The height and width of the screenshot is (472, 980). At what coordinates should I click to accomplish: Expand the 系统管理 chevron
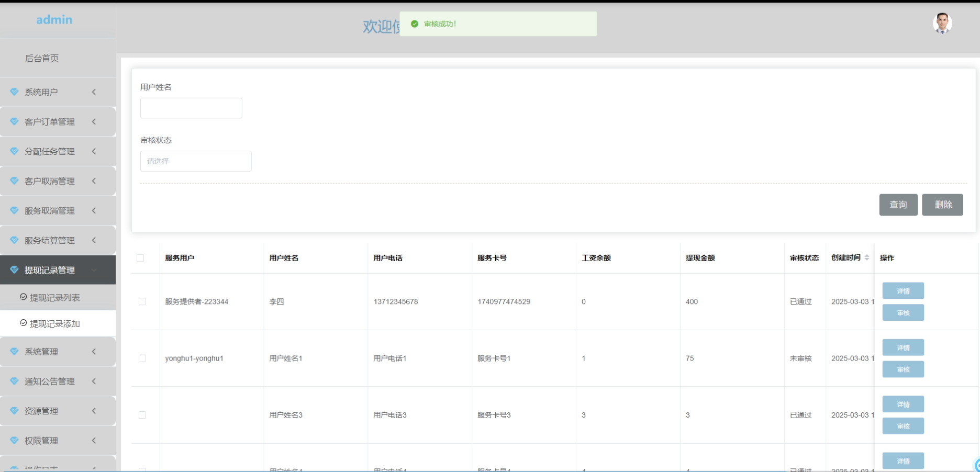point(94,352)
